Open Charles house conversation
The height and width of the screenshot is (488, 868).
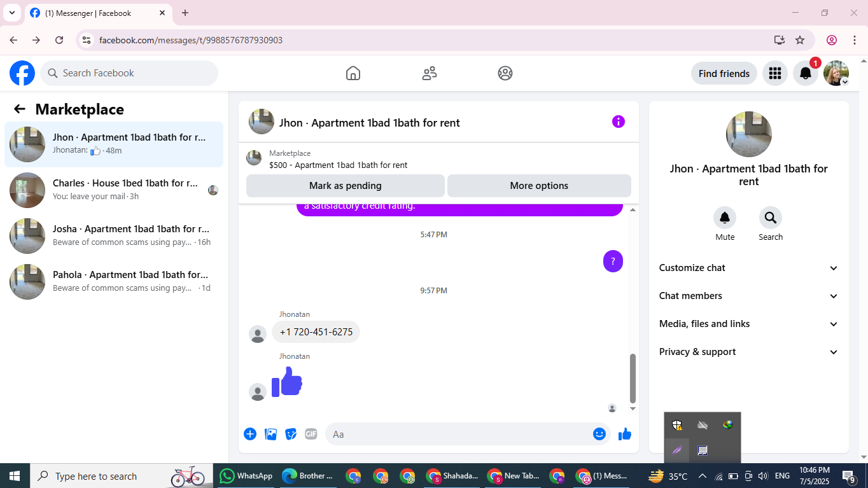114,190
